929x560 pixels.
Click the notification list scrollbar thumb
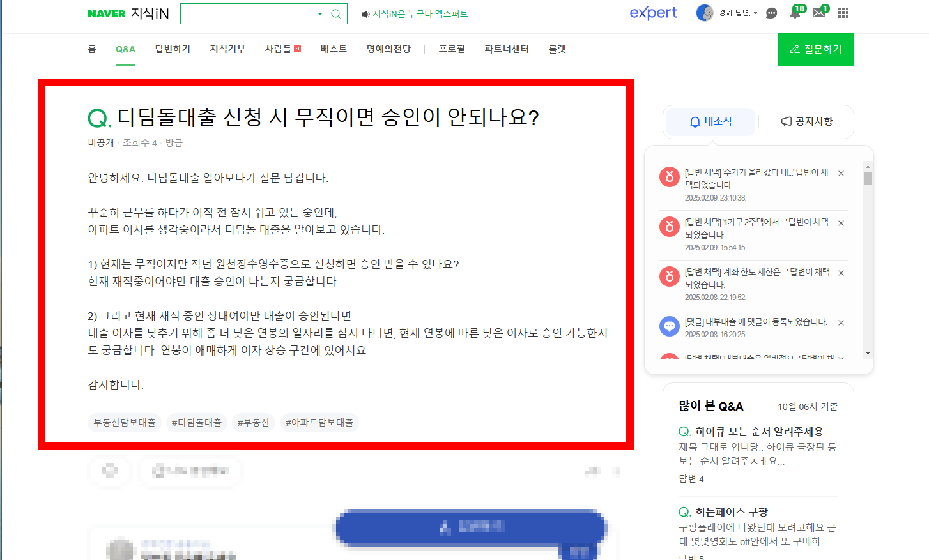click(x=868, y=178)
